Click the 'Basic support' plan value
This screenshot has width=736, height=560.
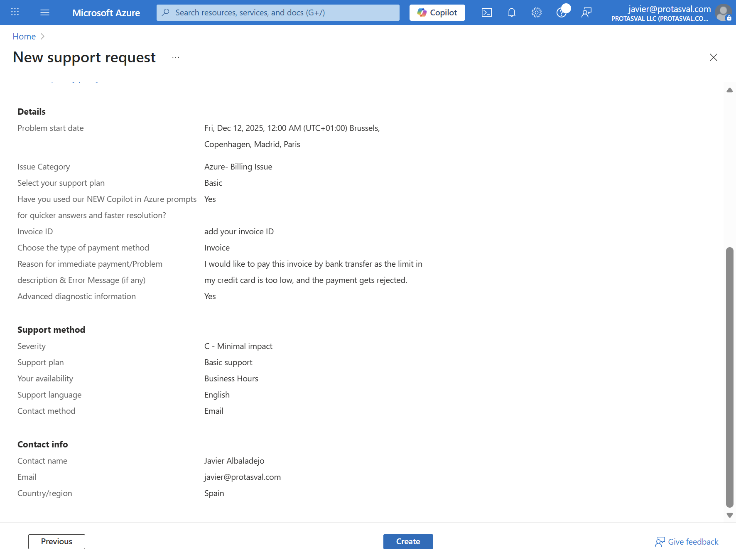[x=228, y=362]
